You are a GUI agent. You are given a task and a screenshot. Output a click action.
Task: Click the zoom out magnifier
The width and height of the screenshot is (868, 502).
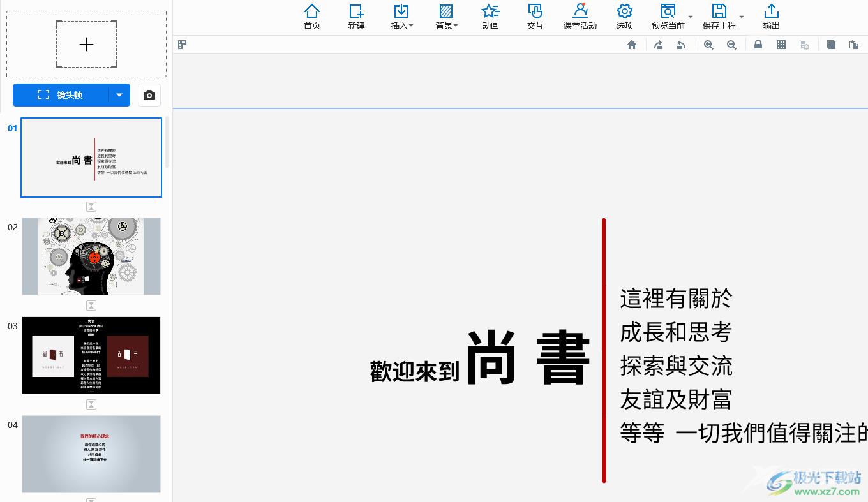pos(731,45)
